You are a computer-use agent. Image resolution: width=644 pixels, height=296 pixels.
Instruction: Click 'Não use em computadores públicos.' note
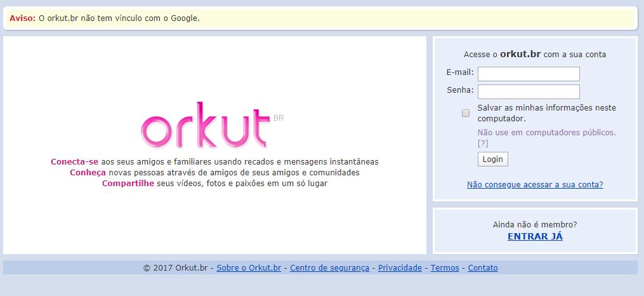547,133
